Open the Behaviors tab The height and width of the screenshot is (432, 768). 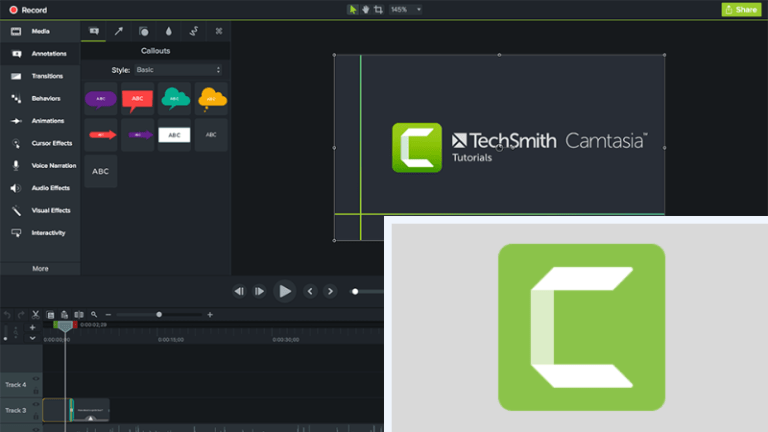pyautogui.click(x=40, y=98)
